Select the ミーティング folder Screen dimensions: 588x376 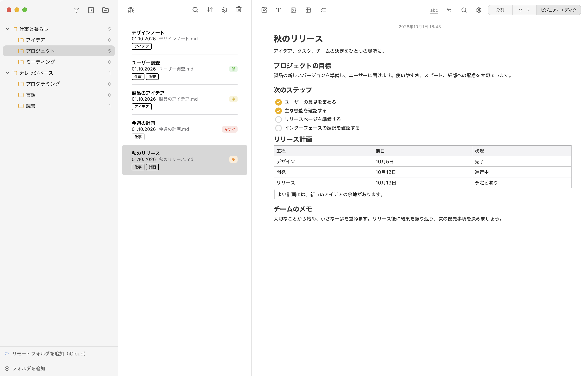click(x=59, y=62)
